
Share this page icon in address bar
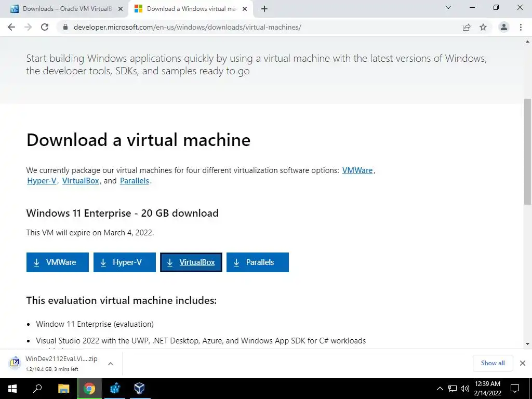[x=467, y=27]
